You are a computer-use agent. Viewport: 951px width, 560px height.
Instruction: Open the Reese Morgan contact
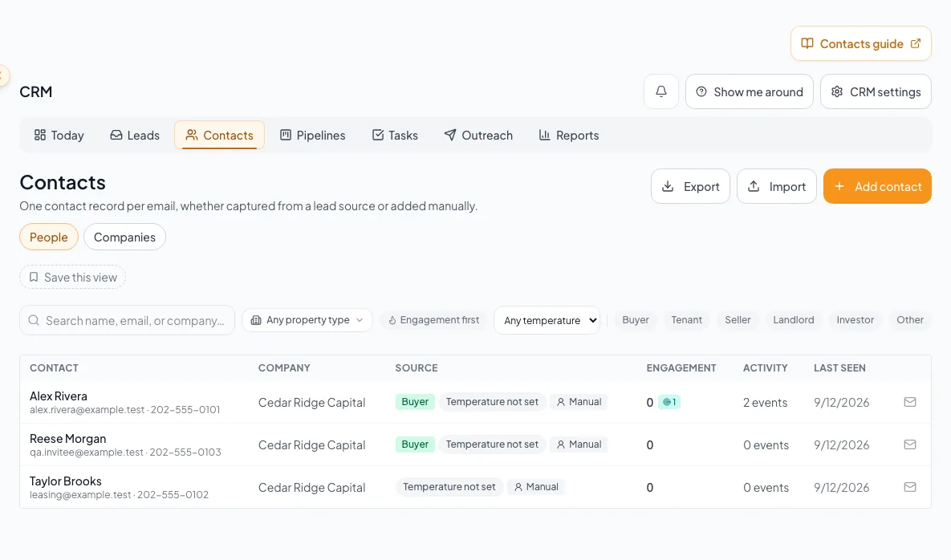click(68, 438)
